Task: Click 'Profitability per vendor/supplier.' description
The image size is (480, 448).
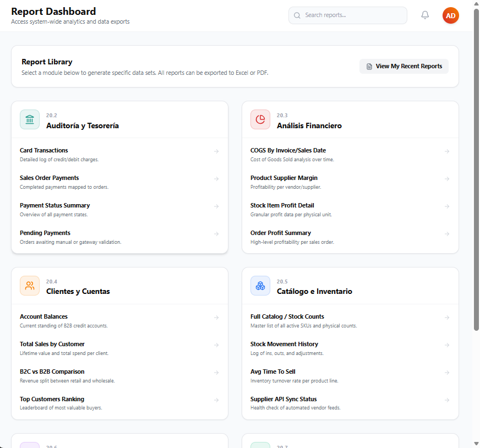Action: [286, 187]
